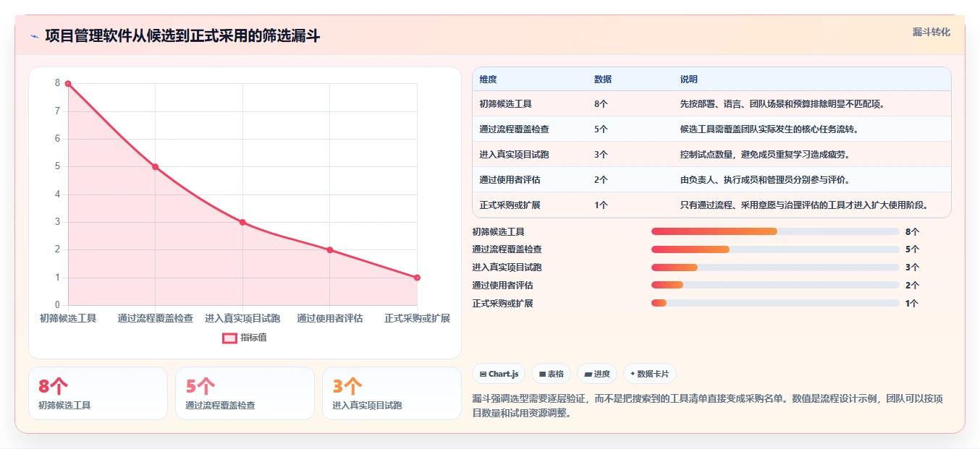
Task: Click the Chart.js chip
Action: pyautogui.click(x=499, y=374)
